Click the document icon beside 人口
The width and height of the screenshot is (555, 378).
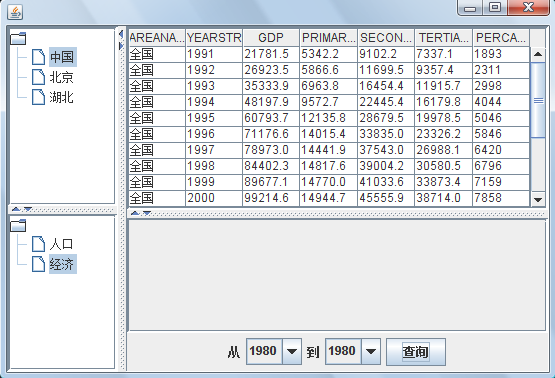(x=38, y=244)
